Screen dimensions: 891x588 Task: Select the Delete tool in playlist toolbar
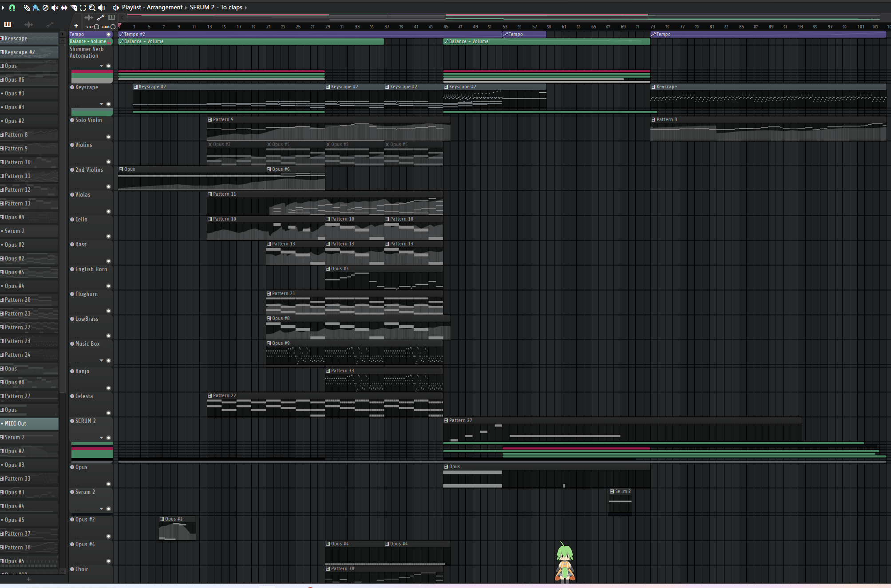pos(45,8)
